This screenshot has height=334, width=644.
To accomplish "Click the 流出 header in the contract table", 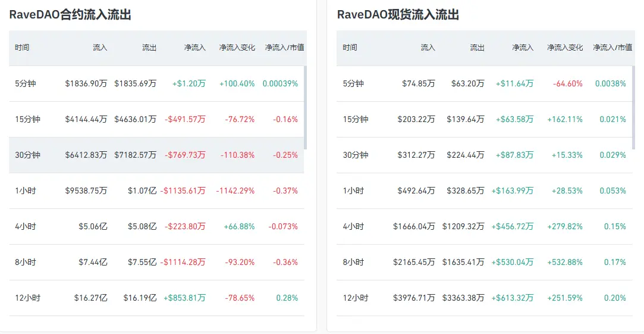I will coord(149,48).
